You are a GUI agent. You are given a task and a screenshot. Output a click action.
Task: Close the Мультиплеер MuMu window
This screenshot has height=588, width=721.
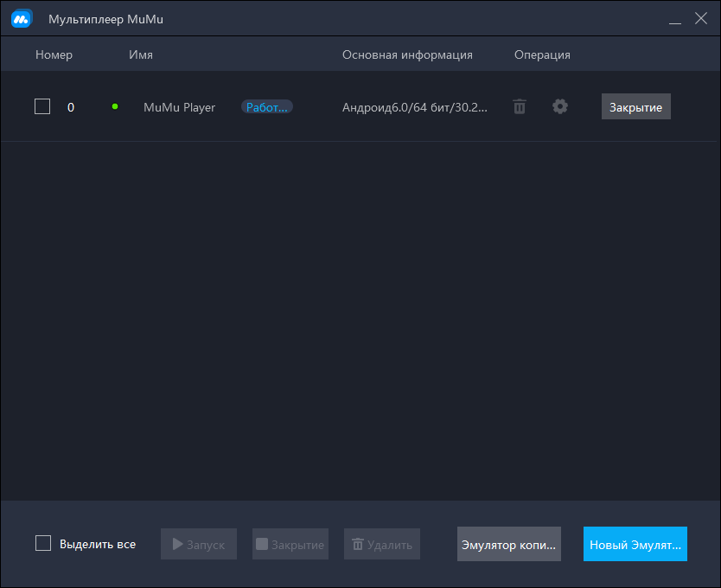coord(701,18)
